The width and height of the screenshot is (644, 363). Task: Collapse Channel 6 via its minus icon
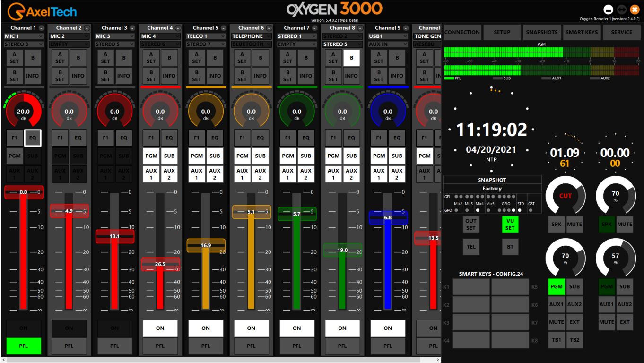point(269,28)
